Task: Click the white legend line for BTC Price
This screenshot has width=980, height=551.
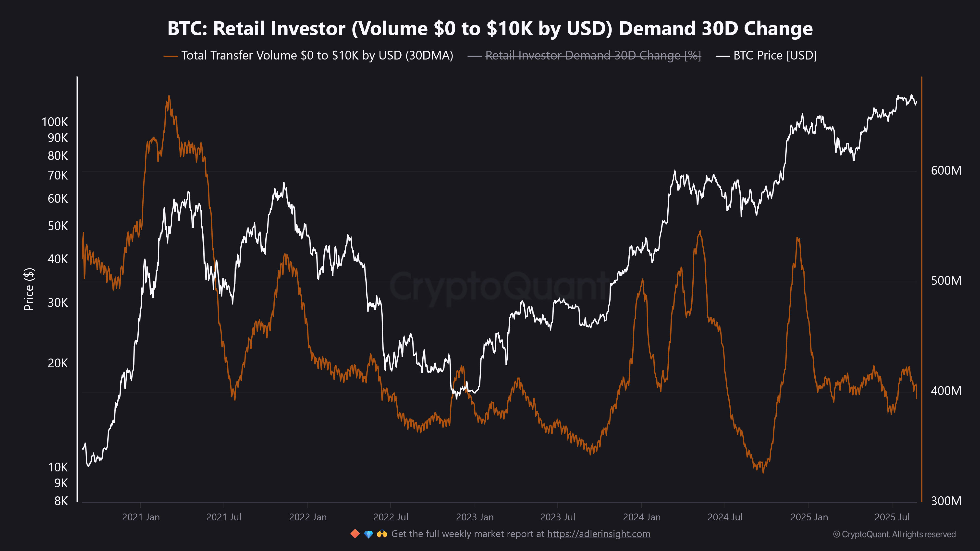Action: point(723,56)
